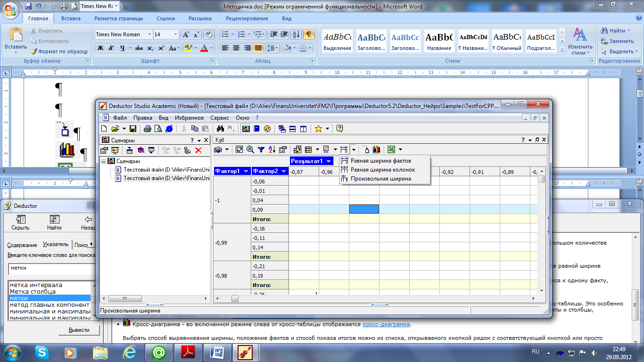Click the Clear Formatting icon in Word

click(208, 34)
